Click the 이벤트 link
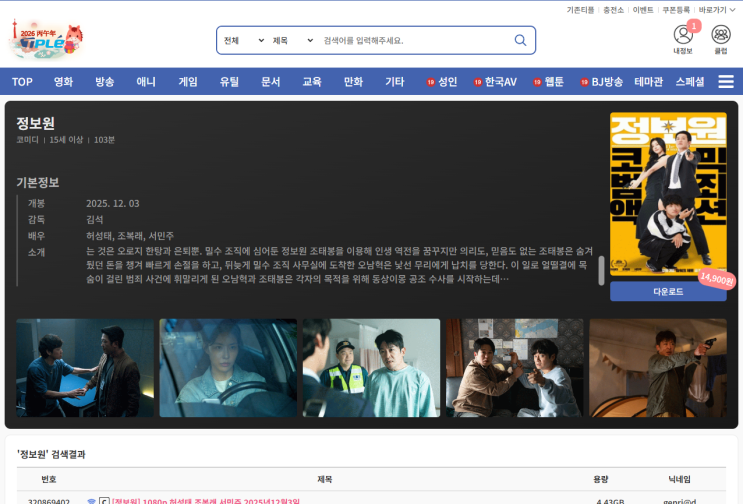Image resolution: width=743 pixels, height=504 pixels. [643, 10]
